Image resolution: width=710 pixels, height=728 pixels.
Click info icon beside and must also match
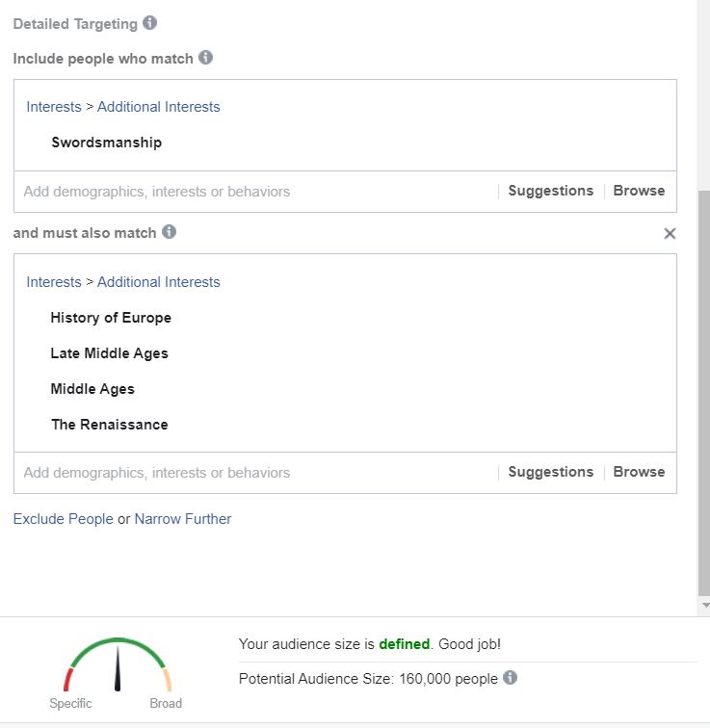pyautogui.click(x=169, y=232)
